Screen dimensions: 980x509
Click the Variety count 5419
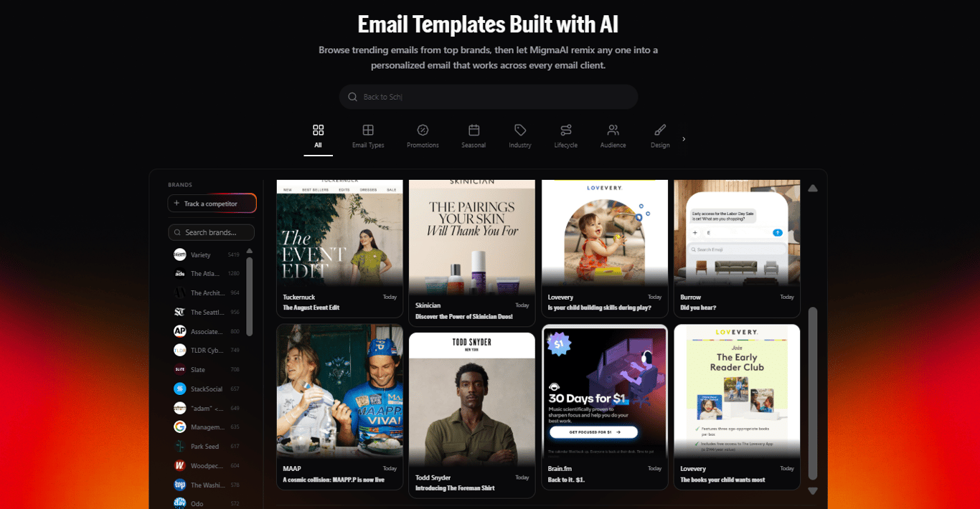pos(233,255)
